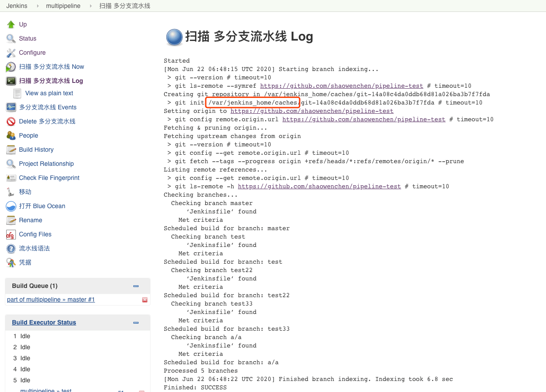Open GitHub URL after Setting origin to
546x392 pixels.
tap(312, 111)
